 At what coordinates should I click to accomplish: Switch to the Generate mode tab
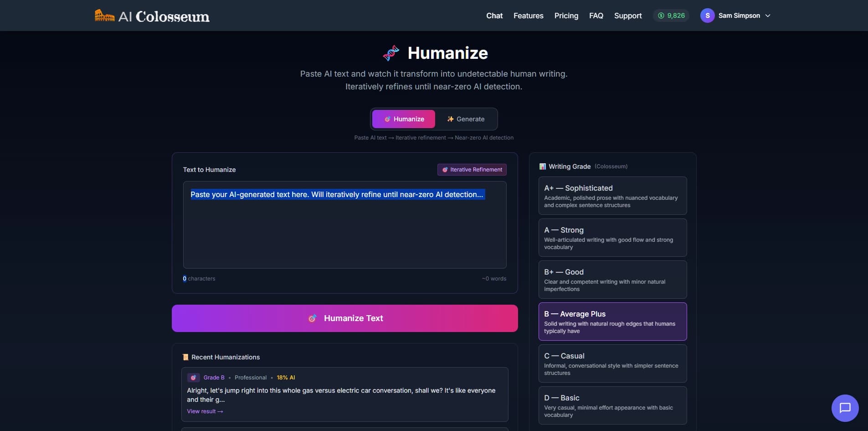(x=466, y=119)
